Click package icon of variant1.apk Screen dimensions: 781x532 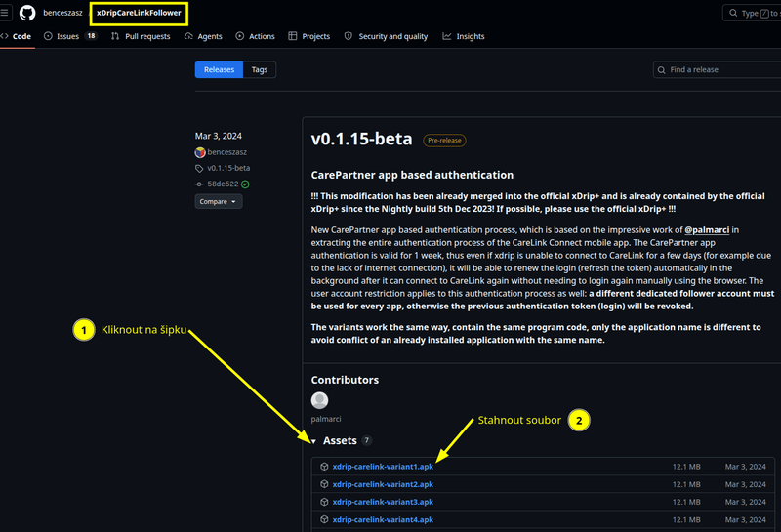point(324,467)
